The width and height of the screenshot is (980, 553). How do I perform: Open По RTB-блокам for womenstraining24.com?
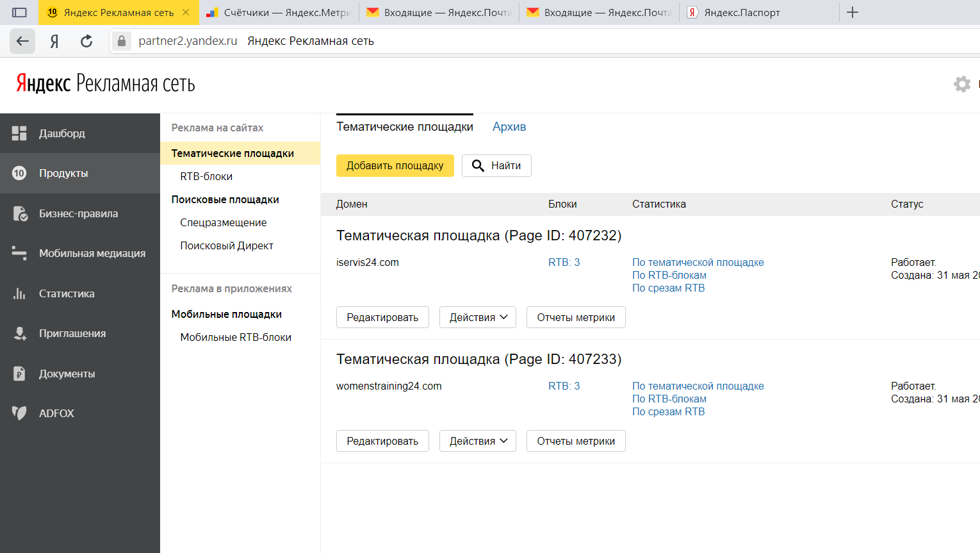click(x=669, y=399)
